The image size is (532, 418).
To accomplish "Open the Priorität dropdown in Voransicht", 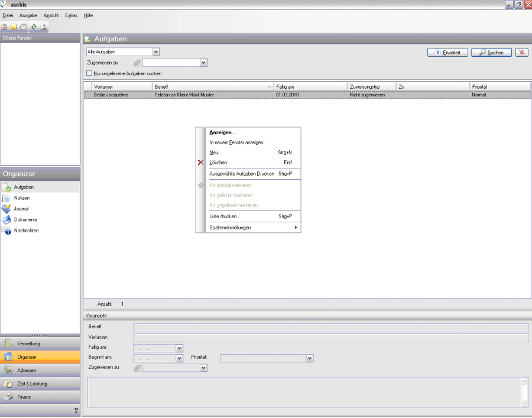I will pos(309,358).
